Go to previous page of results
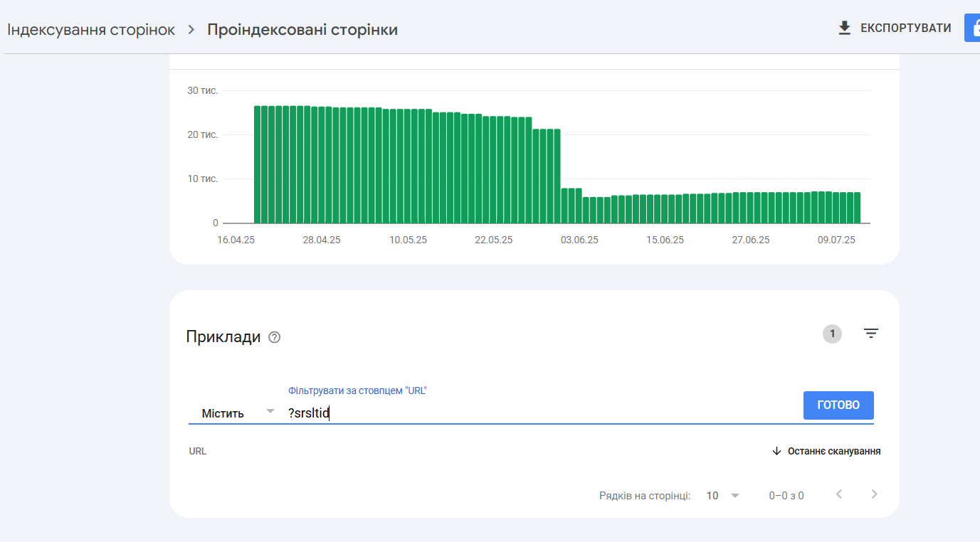Screen dimensions: 980x542 [839, 494]
